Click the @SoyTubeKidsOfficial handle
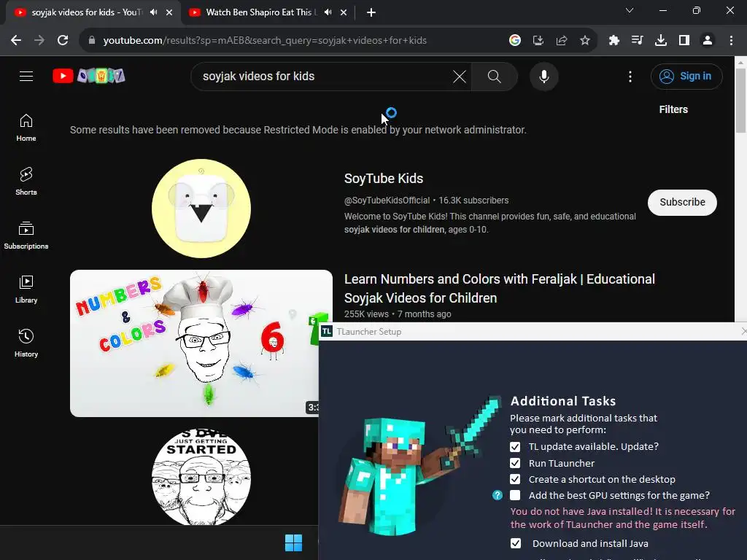 pyautogui.click(x=387, y=201)
